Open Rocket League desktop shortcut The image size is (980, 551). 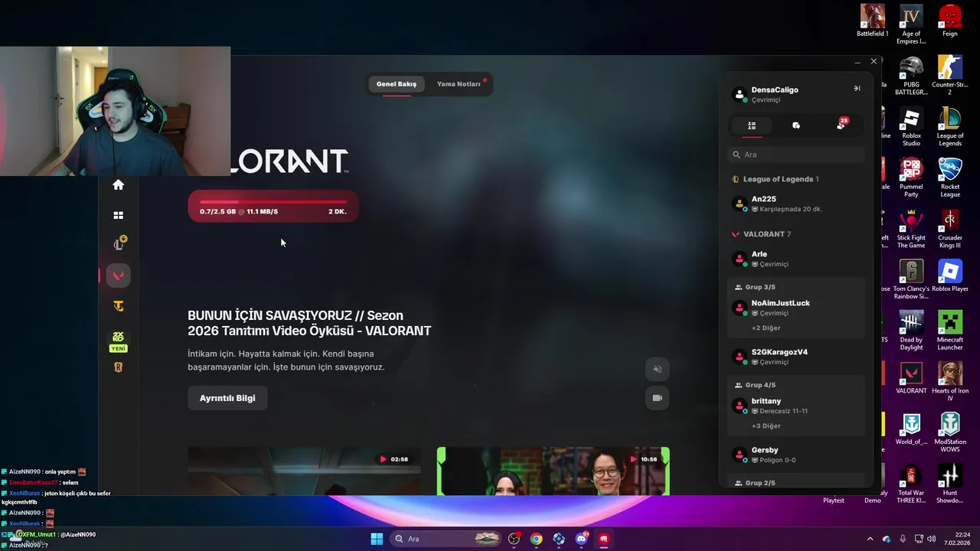tap(950, 178)
